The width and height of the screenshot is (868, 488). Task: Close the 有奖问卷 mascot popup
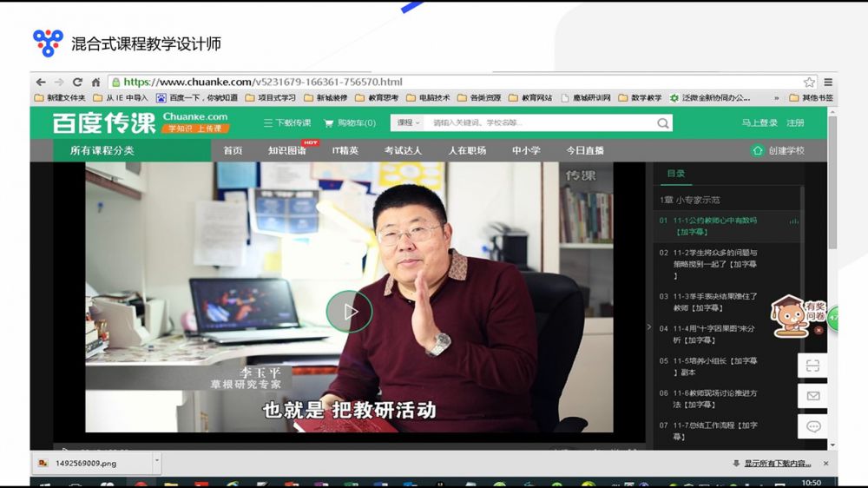click(x=819, y=330)
